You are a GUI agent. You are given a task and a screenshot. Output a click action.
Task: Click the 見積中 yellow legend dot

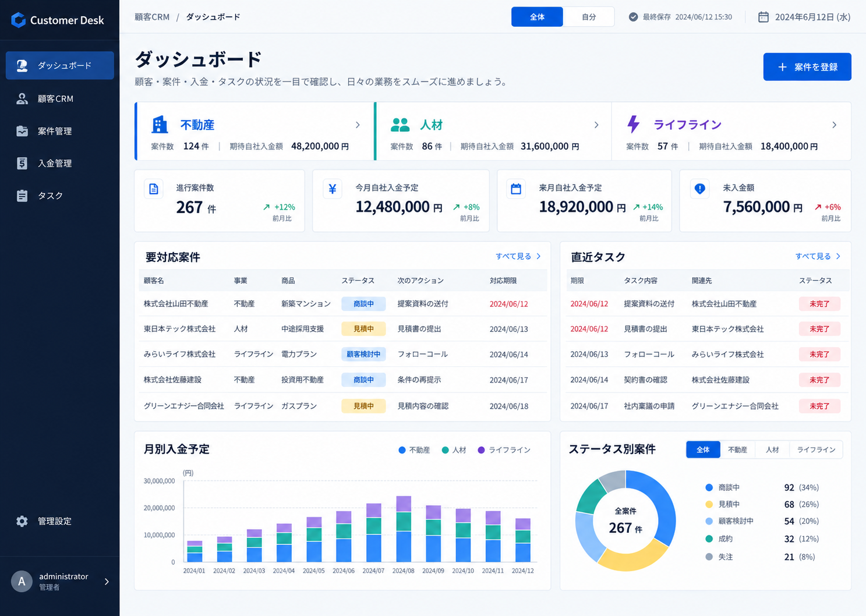[x=709, y=504]
